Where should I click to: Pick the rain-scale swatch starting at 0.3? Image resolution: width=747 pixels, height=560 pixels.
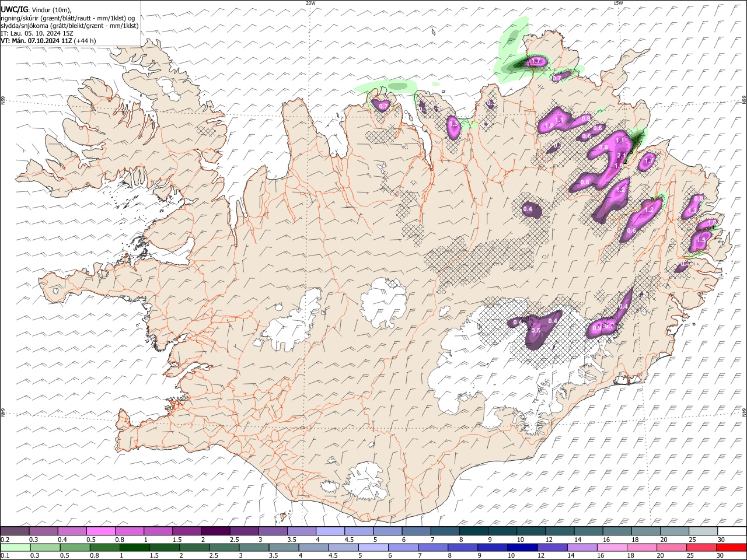[45, 547]
